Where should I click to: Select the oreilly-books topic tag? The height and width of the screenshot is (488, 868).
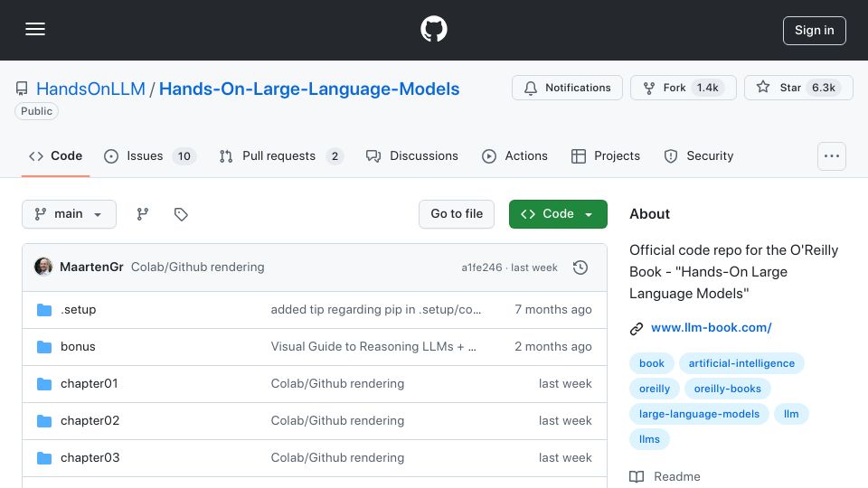click(727, 389)
